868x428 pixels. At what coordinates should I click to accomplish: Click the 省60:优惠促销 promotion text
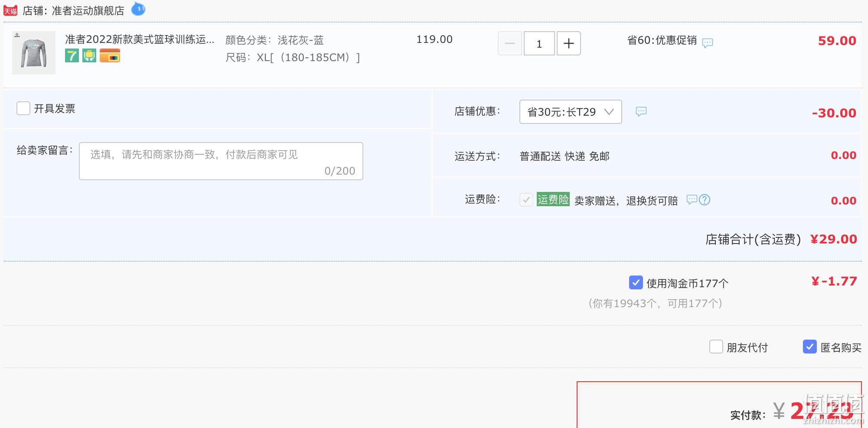click(662, 40)
